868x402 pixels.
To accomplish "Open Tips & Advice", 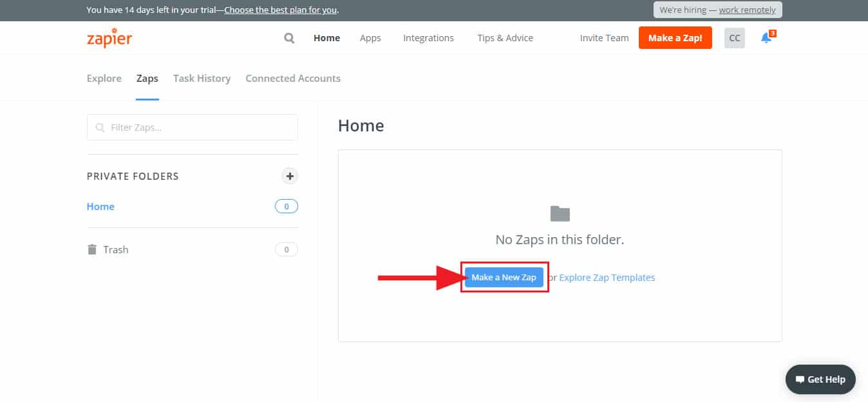I will click(505, 38).
